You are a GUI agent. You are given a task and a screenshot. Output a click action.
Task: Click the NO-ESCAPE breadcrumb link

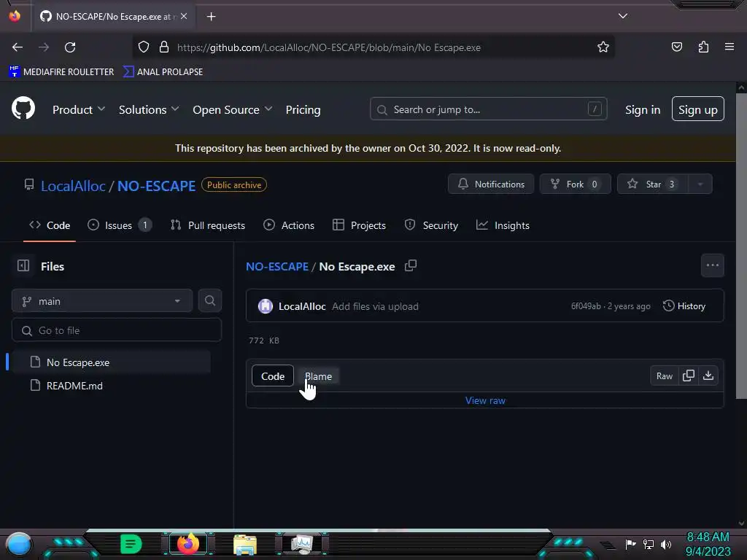276,266
